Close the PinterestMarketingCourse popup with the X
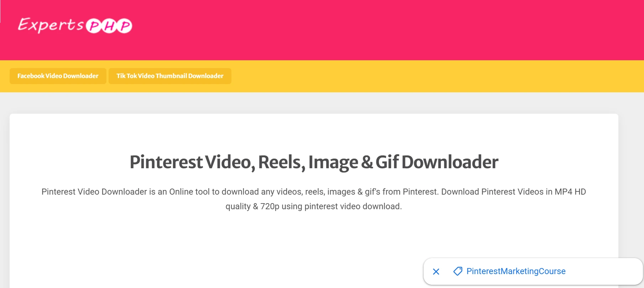 pos(436,272)
